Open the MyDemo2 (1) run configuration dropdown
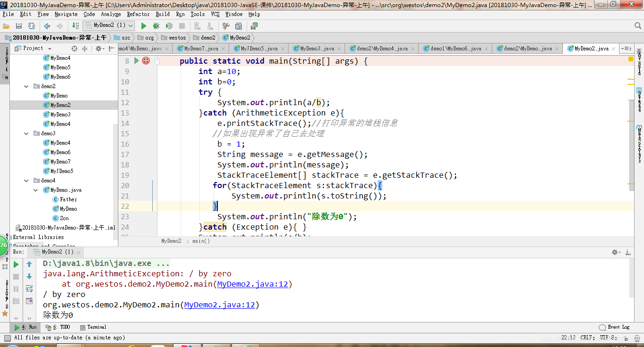644x347 pixels. 109,25
